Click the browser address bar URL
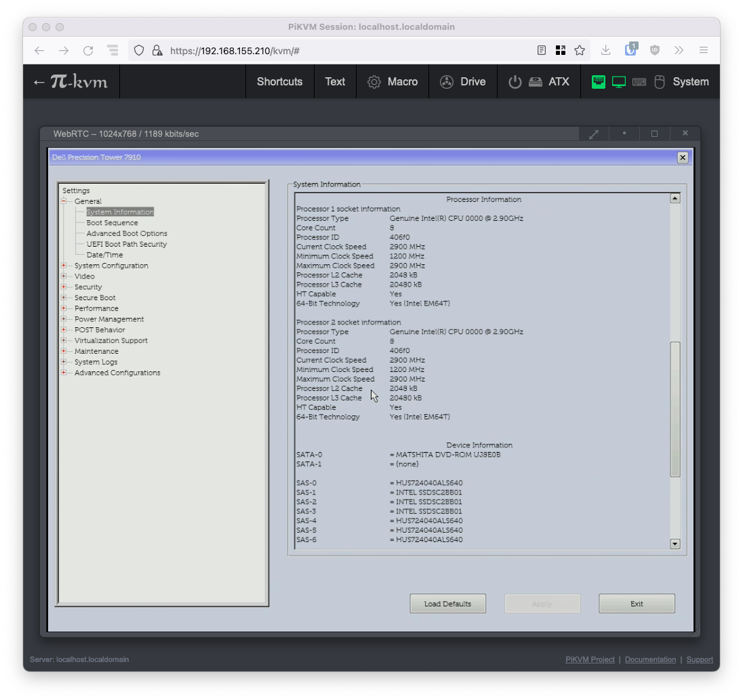 (x=235, y=51)
